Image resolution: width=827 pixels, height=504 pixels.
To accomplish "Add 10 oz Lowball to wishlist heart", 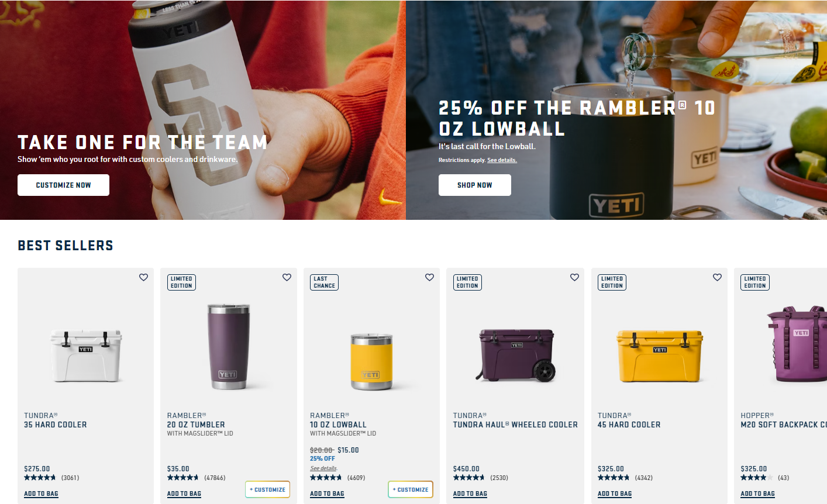I will pos(429,277).
